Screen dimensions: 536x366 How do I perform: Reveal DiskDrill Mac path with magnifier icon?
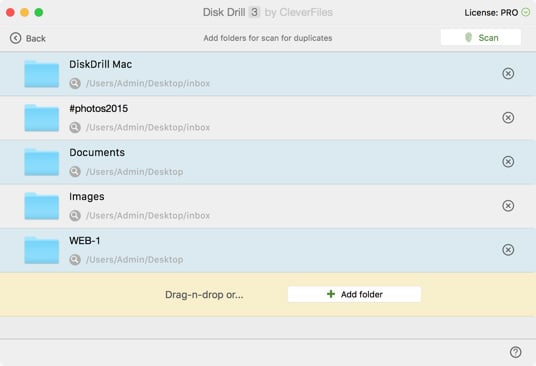click(x=75, y=83)
